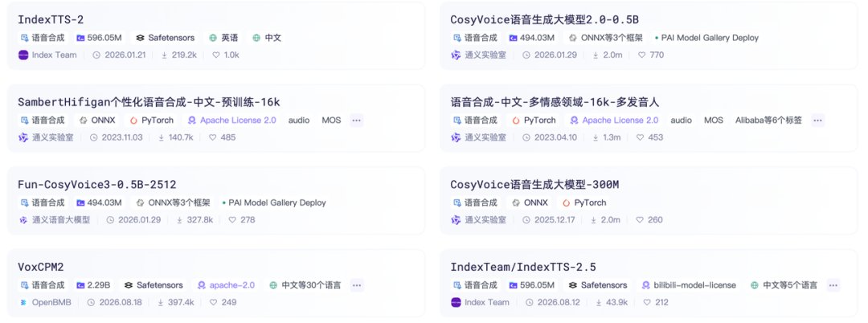
Task: Click Index Team avatar icon on IndexTTS-2
Action: coord(23,55)
